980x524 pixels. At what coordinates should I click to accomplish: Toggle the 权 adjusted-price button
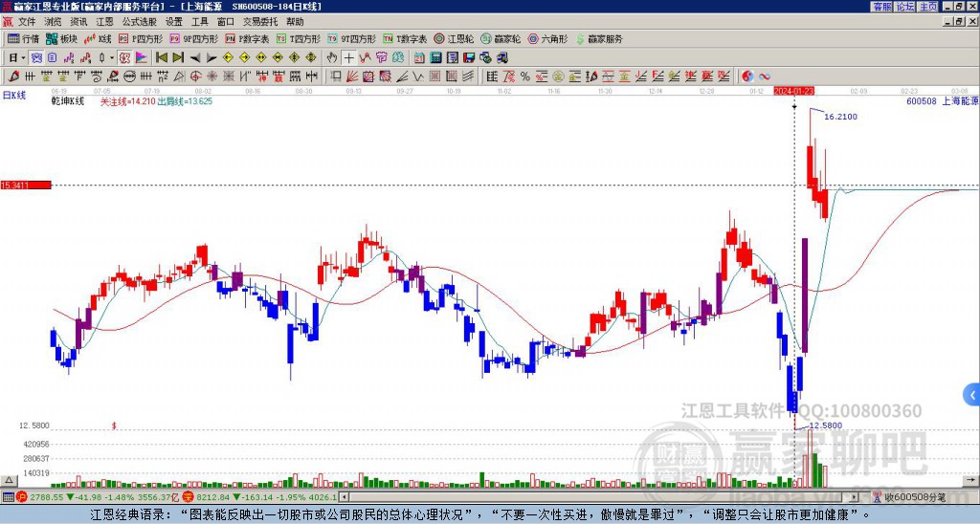point(124,58)
